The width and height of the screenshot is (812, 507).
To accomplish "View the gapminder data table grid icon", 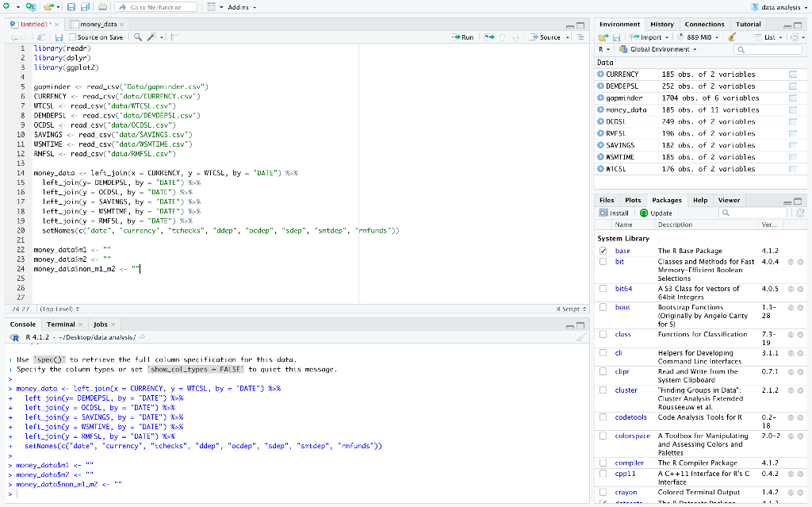I will (792, 98).
